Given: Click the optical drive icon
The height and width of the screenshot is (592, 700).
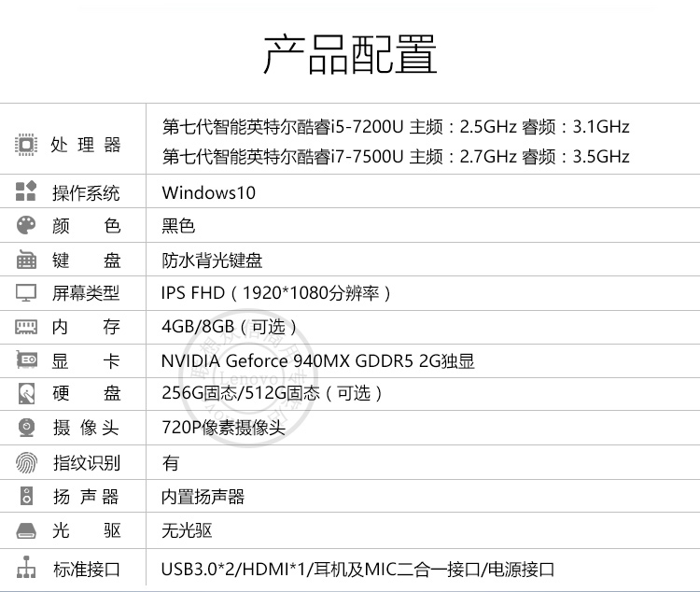Looking at the screenshot, I should [x=26, y=530].
